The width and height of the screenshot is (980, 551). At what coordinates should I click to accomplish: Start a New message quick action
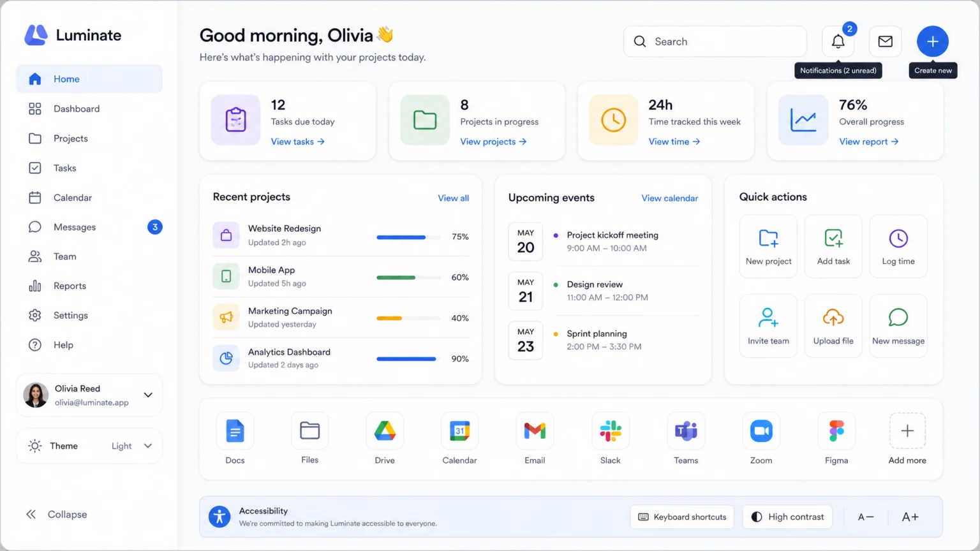pos(898,326)
